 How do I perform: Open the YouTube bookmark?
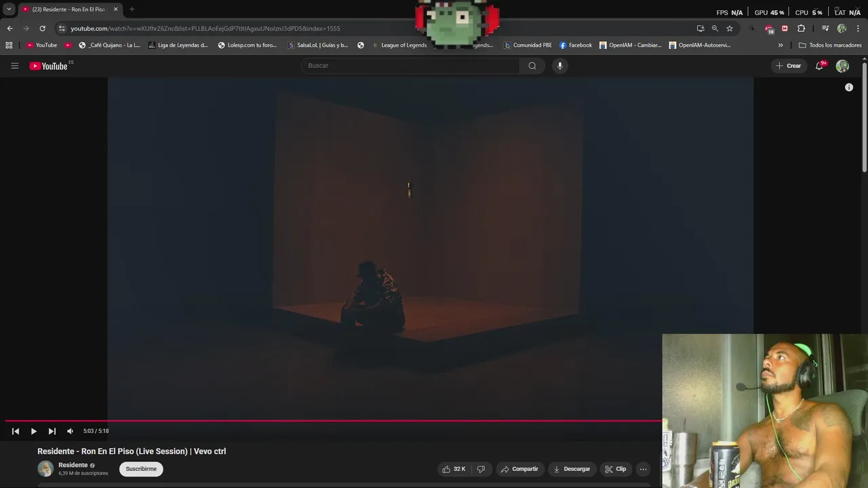pyautogui.click(x=41, y=45)
